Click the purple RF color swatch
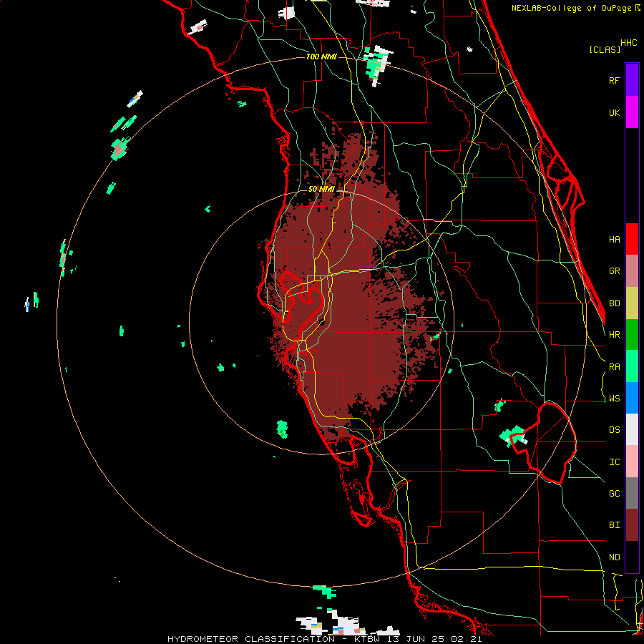Image resolution: width=644 pixels, height=644 pixels. point(632,79)
